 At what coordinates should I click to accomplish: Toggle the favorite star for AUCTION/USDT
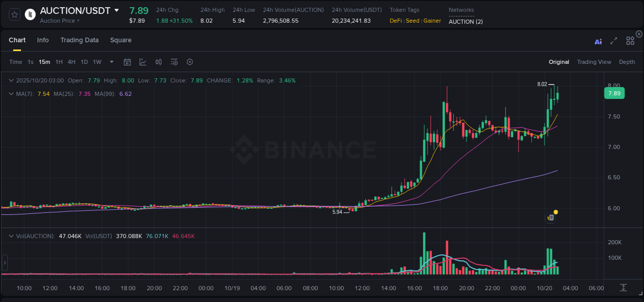tap(14, 14)
